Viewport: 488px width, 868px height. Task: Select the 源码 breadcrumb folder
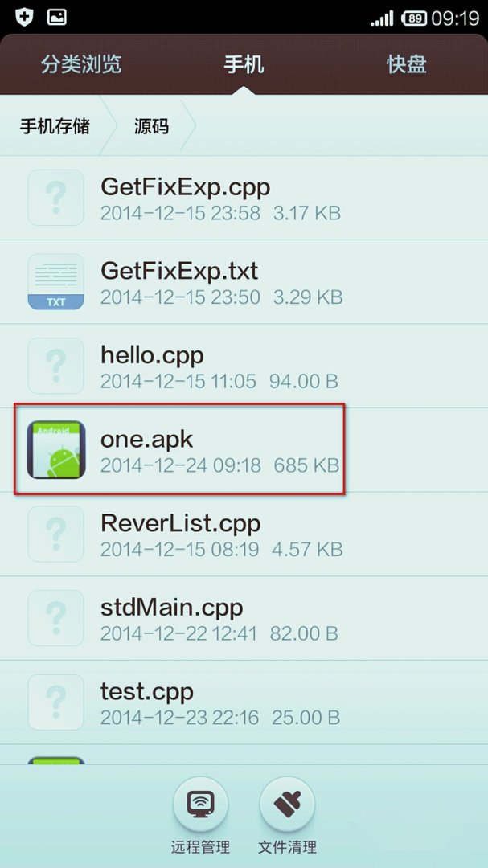pyautogui.click(x=151, y=126)
